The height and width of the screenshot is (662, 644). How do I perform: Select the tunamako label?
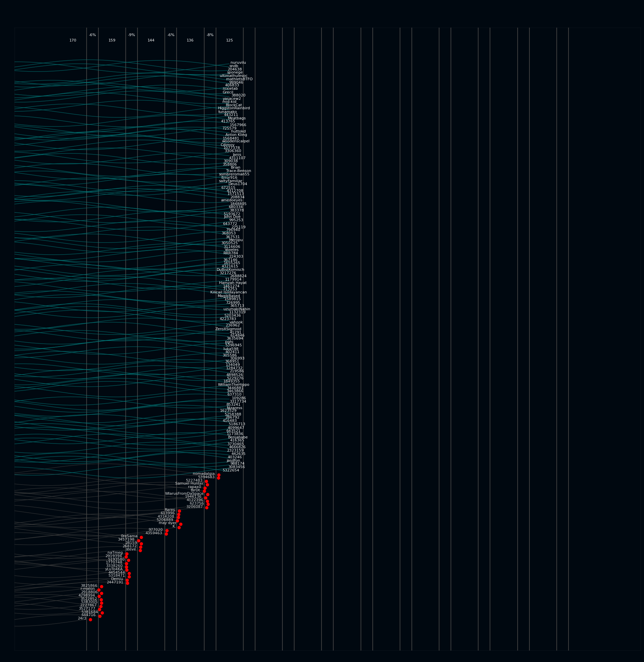pos(227,112)
